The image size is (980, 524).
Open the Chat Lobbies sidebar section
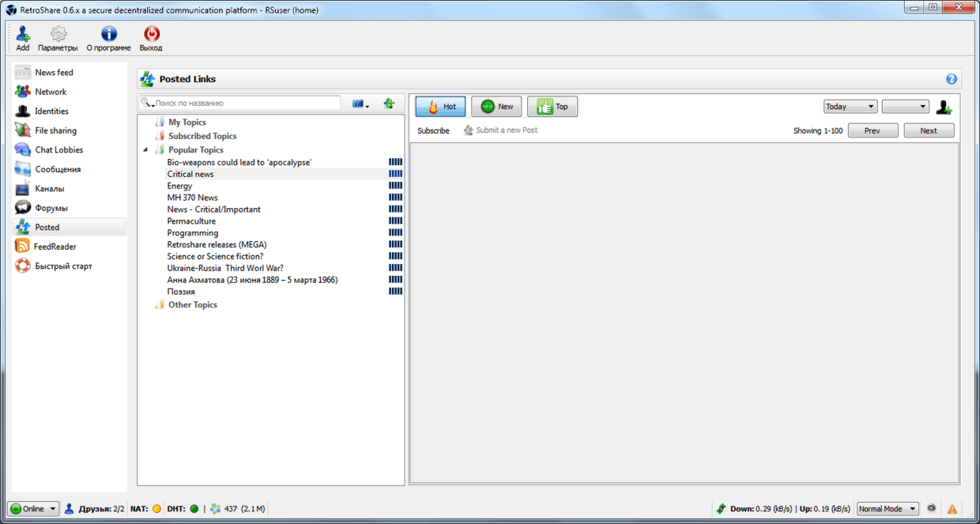(58, 150)
